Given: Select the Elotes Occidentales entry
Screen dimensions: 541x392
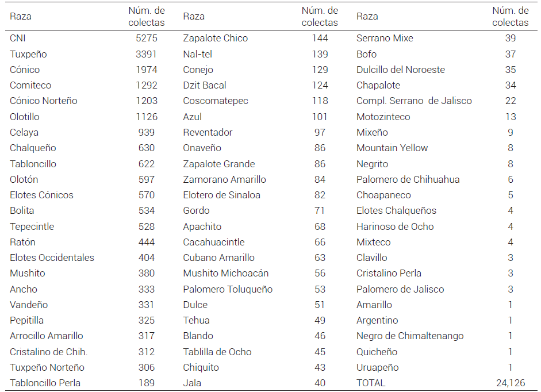Looking at the screenshot, I should tap(52, 258).
